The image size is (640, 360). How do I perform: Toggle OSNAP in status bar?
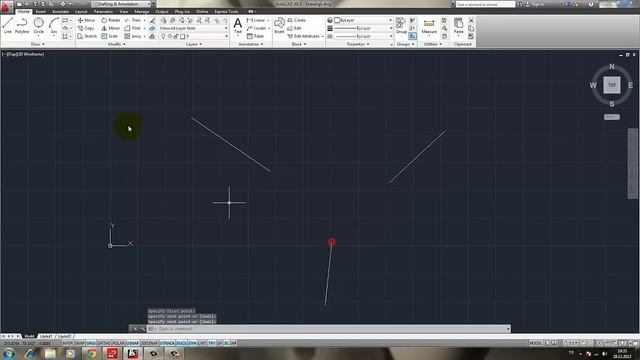[132, 343]
